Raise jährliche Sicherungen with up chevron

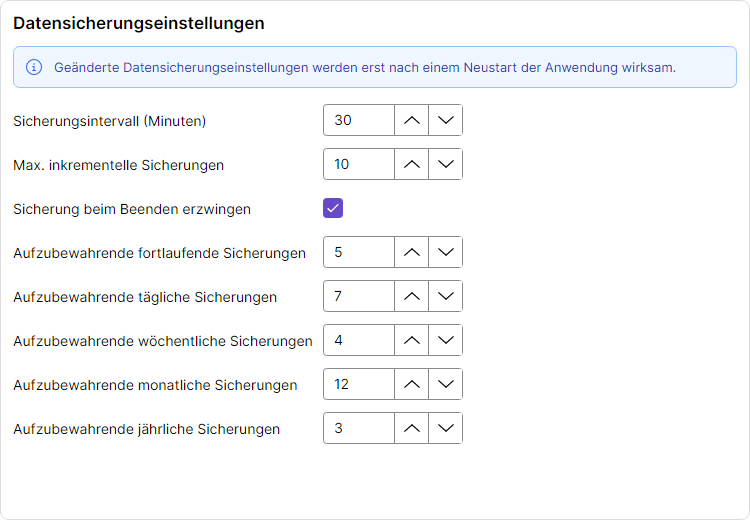pos(411,428)
